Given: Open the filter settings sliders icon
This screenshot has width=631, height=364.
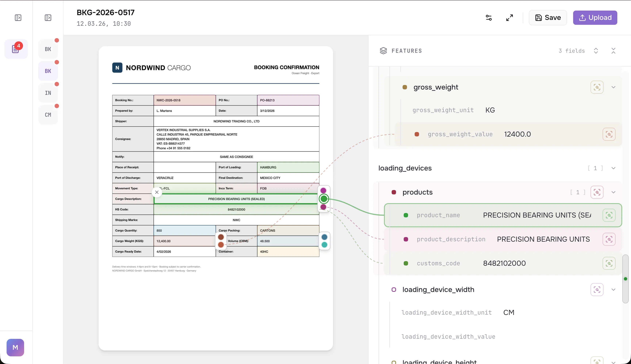Looking at the screenshot, I should 489,18.
